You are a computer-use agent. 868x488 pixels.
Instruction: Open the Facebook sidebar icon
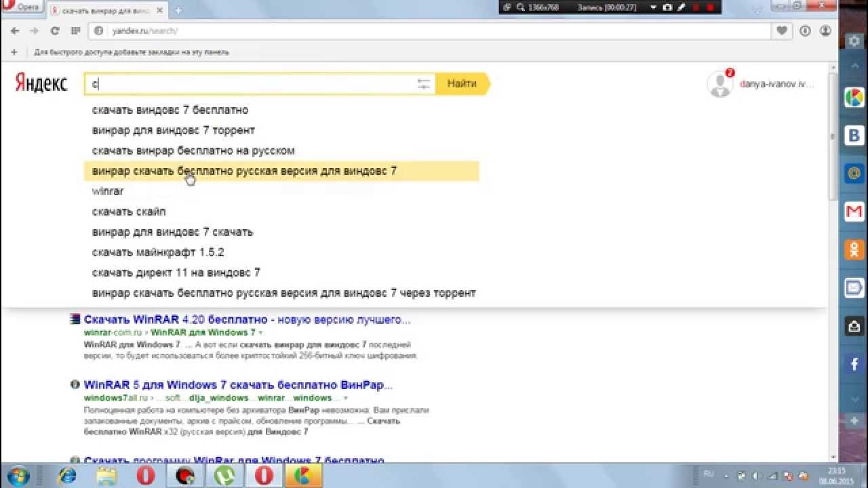point(854,365)
